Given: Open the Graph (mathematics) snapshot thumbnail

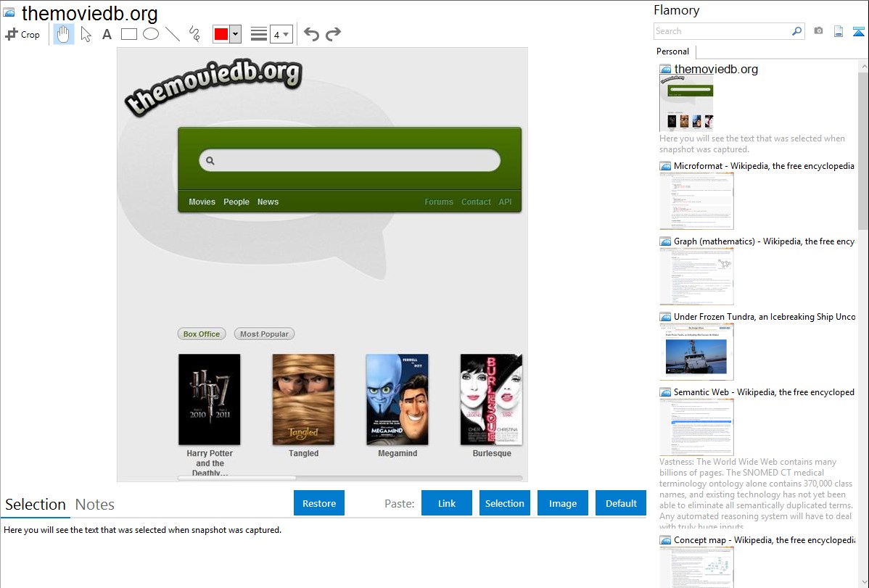Looking at the screenshot, I should [696, 276].
